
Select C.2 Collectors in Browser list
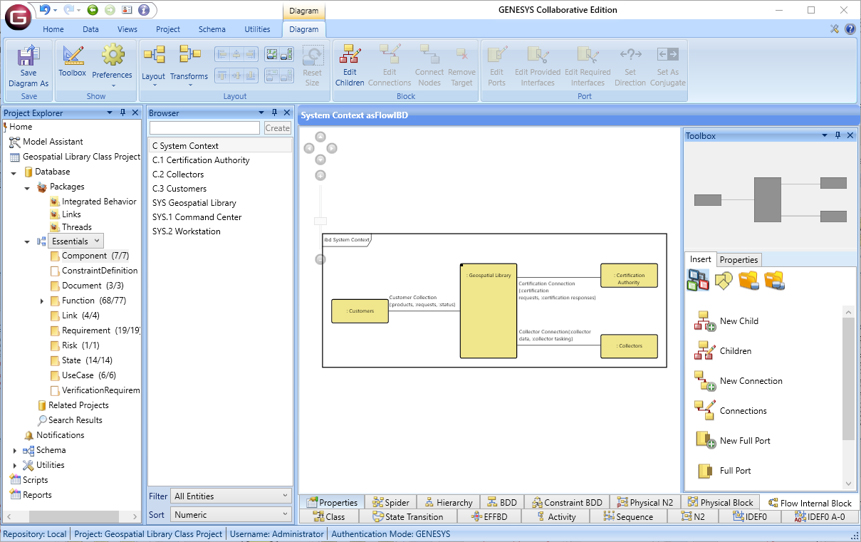pyautogui.click(x=178, y=174)
